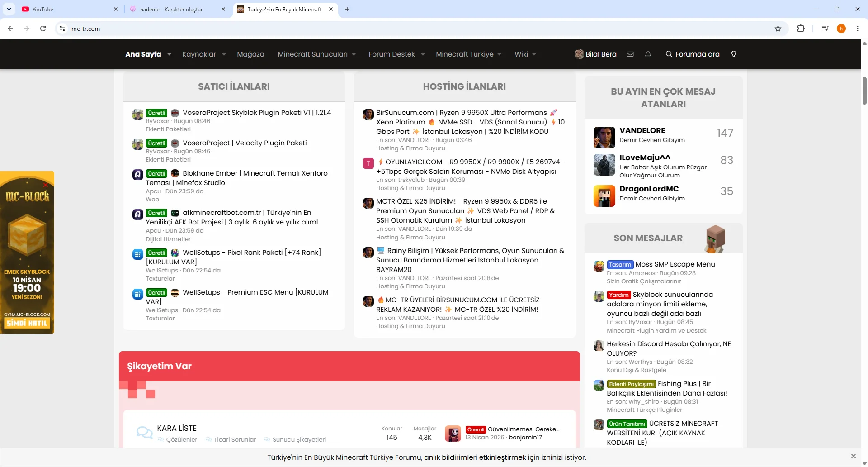Open benjamin17 user link
868x467 pixels.
pyautogui.click(x=525, y=438)
